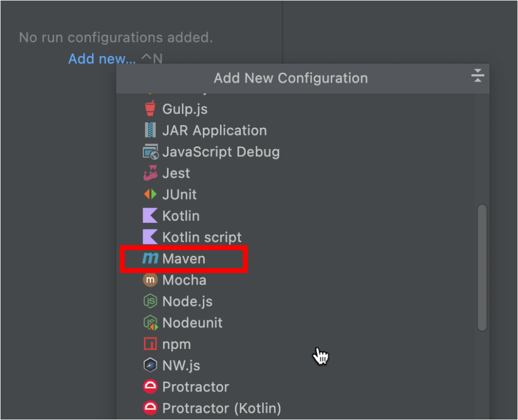Select the Protractor icon
The width and height of the screenshot is (518, 420).
(149, 386)
